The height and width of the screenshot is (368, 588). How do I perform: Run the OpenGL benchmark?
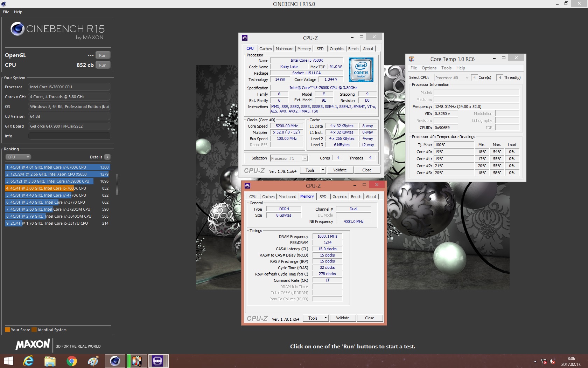coord(103,55)
